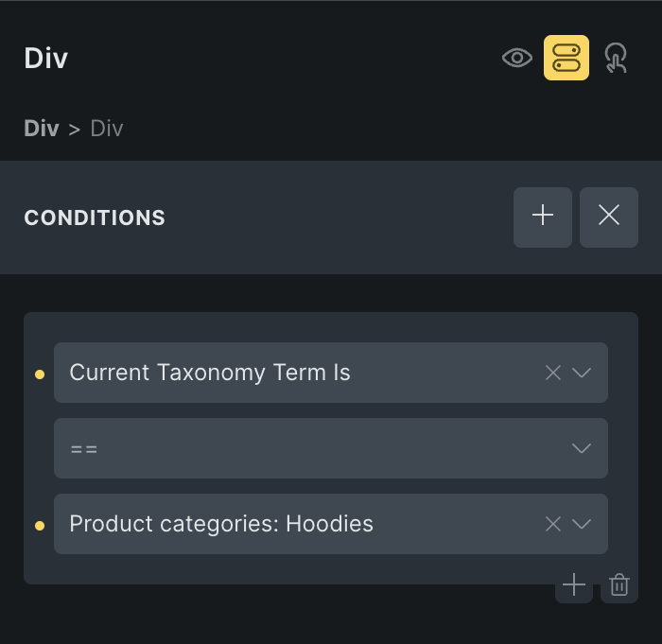The height and width of the screenshot is (644, 662).
Task: Add a new condition set with the plus button beside CONDITIONS
Action: pyautogui.click(x=543, y=218)
